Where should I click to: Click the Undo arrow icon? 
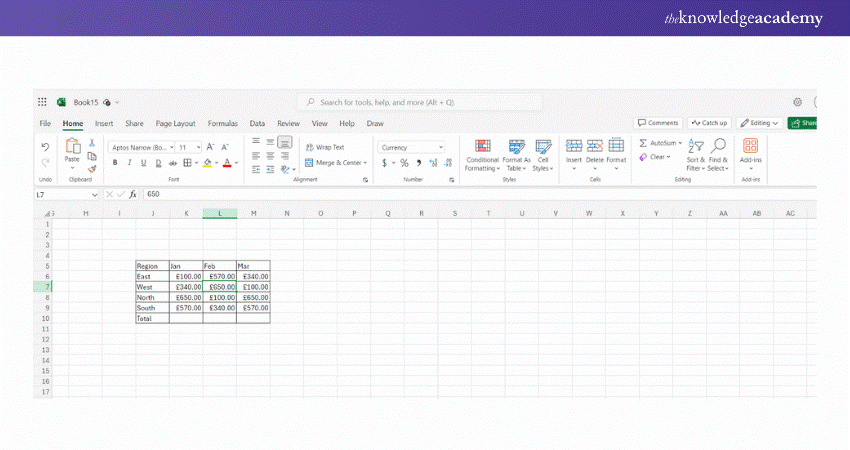45,147
